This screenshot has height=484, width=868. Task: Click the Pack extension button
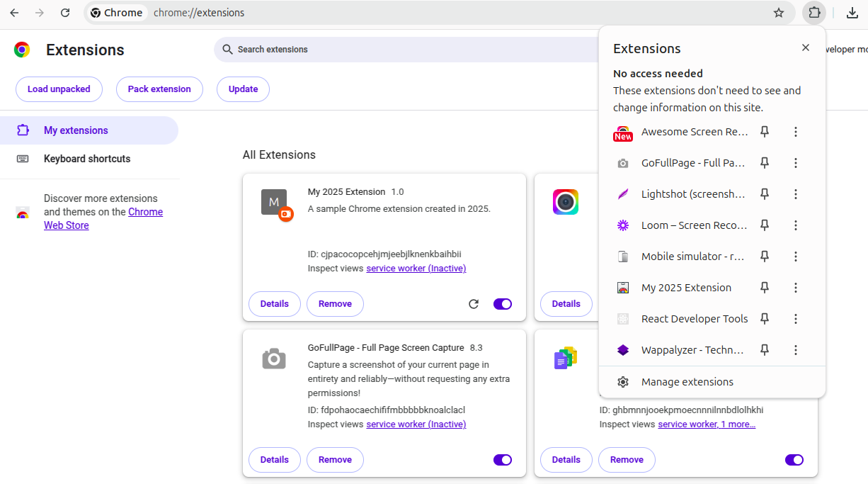tap(159, 89)
